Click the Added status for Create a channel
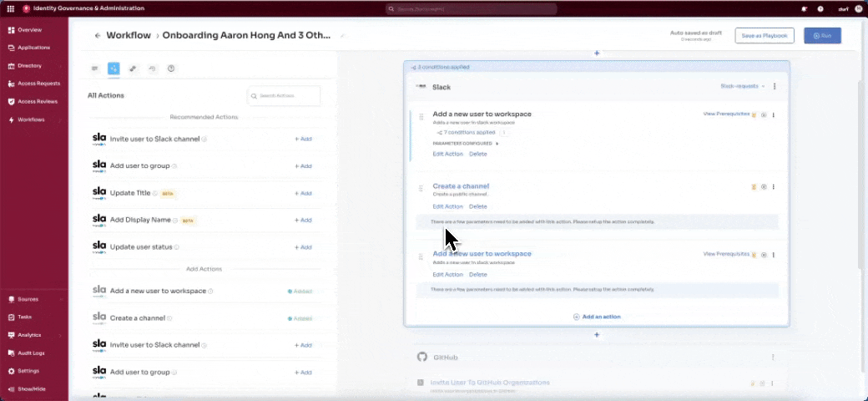Screen dimensions: 868x401 coord(300,318)
